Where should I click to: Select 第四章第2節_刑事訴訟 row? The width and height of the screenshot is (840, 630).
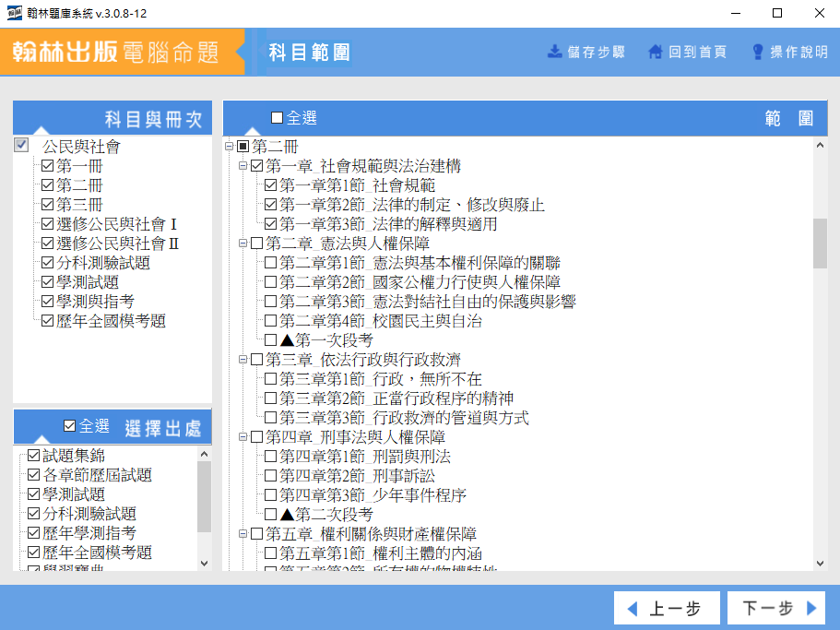click(x=358, y=476)
